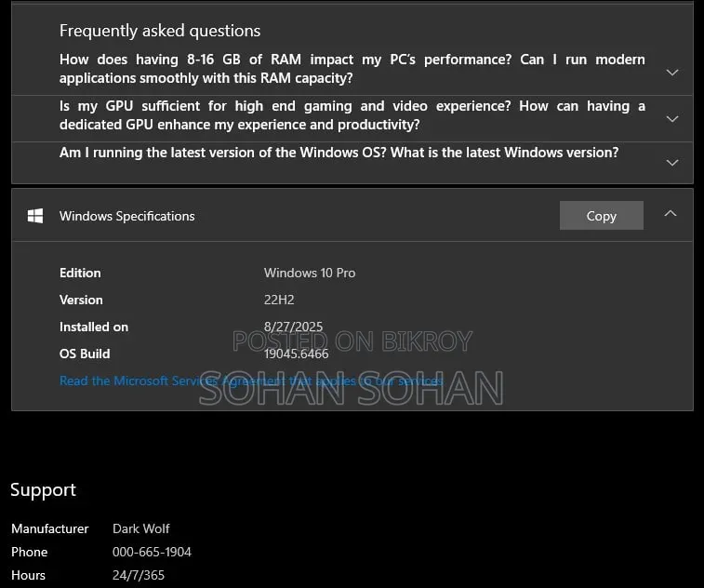704x588 pixels.
Task: Click the Support heading
Action: click(43, 489)
